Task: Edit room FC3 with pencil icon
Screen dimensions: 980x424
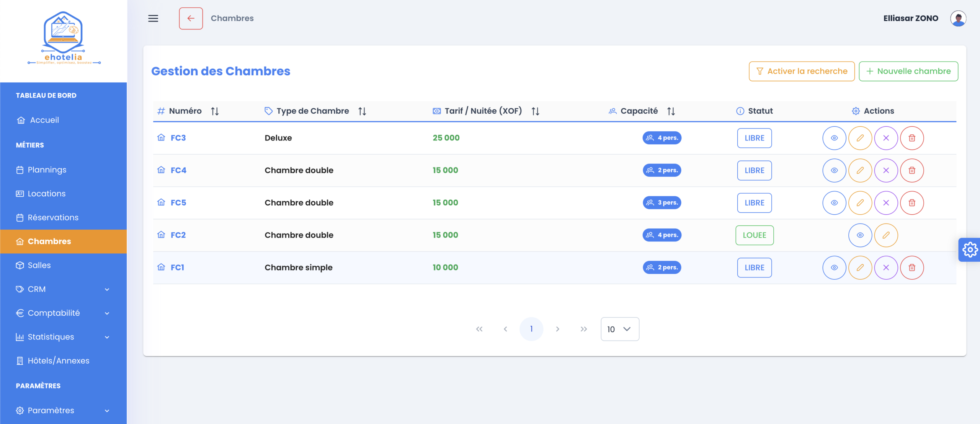Action: 860,138
